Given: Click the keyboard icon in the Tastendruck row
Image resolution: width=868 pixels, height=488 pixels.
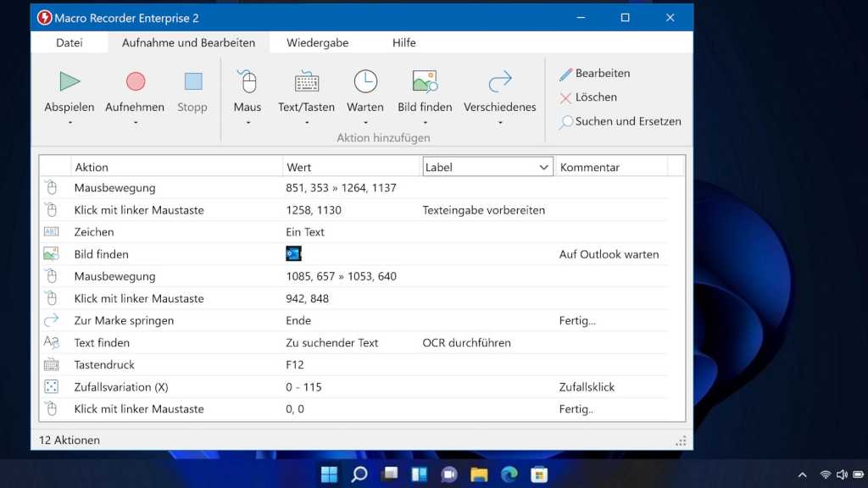Looking at the screenshot, I should point(51,364).
